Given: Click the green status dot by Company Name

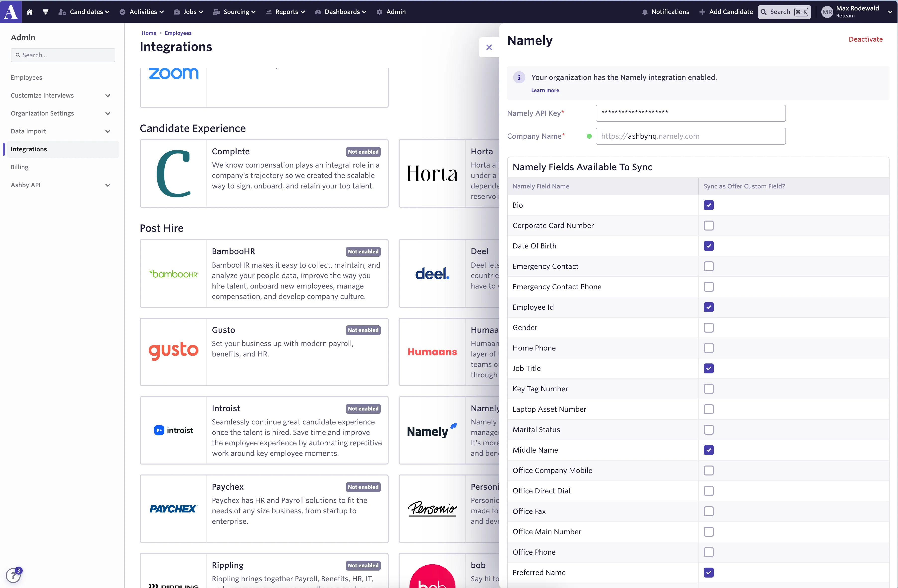Looking at the screenshot, I should (589, 136).
